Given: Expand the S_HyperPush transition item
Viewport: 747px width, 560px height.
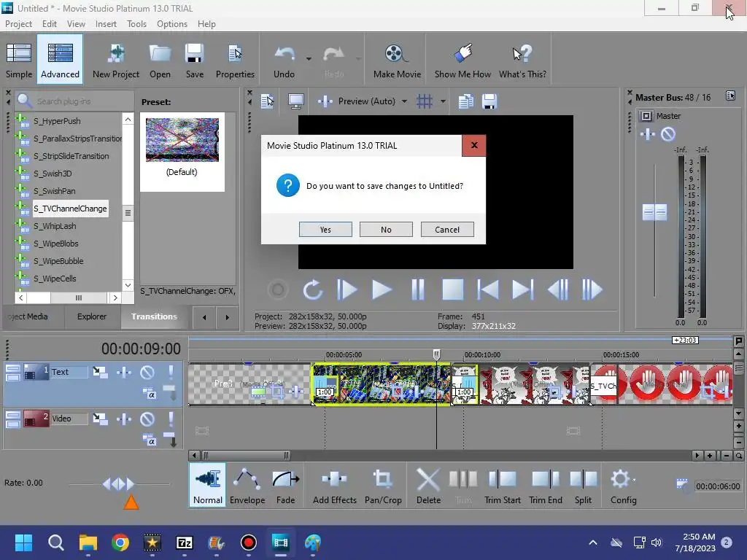Looking at the screenshot, I should coord(21,120).
